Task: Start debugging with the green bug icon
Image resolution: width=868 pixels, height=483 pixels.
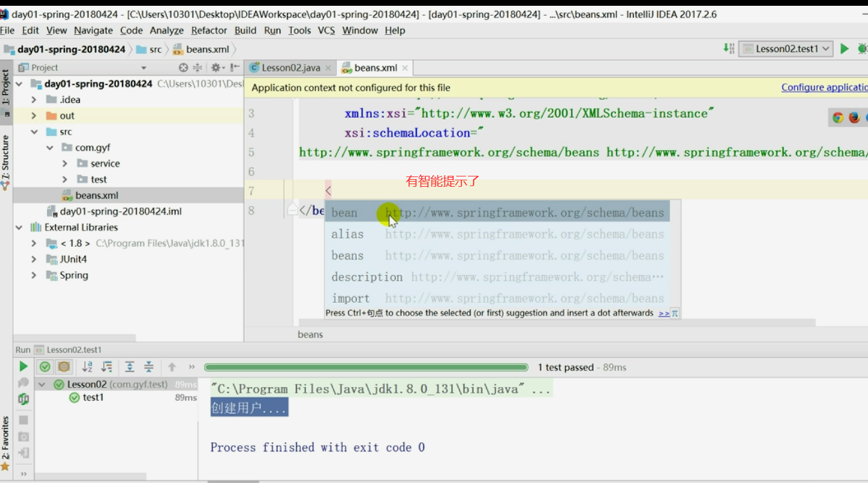Action: tap(863, 48)
